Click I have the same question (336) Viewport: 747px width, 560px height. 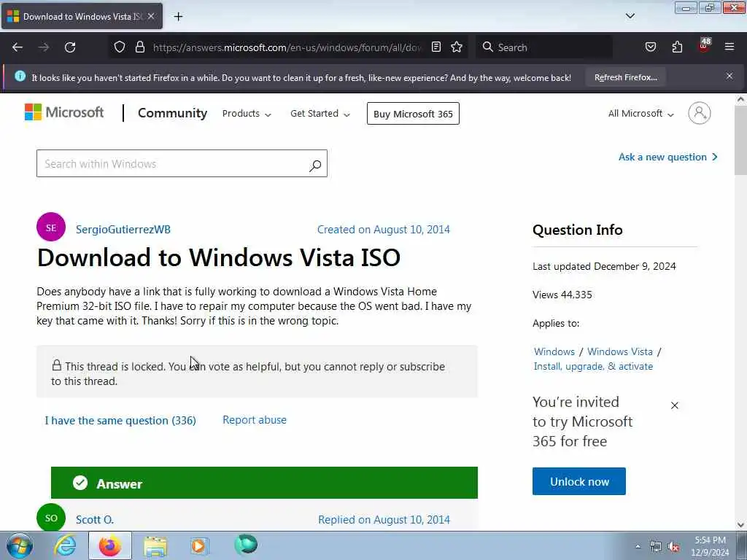120,421
